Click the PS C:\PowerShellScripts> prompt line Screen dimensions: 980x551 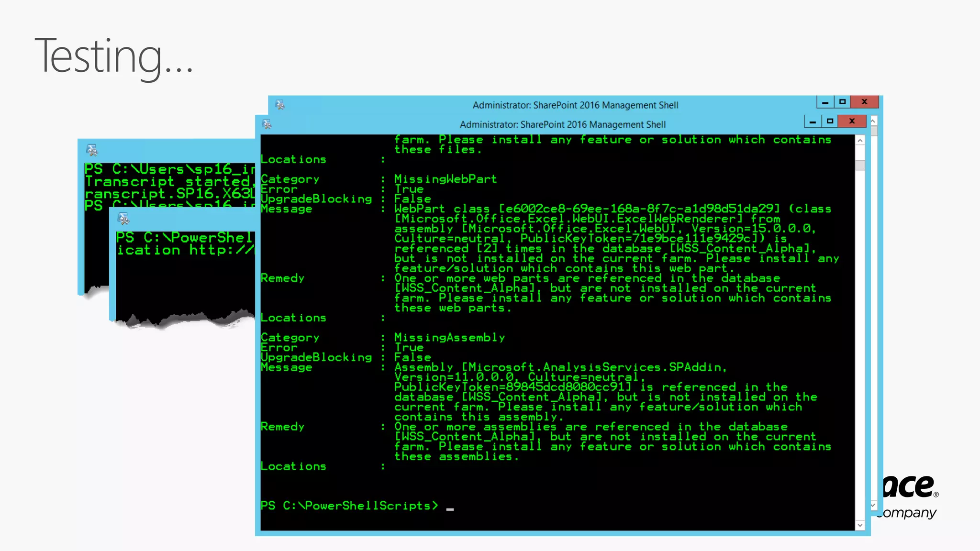[x=349, y=506]
